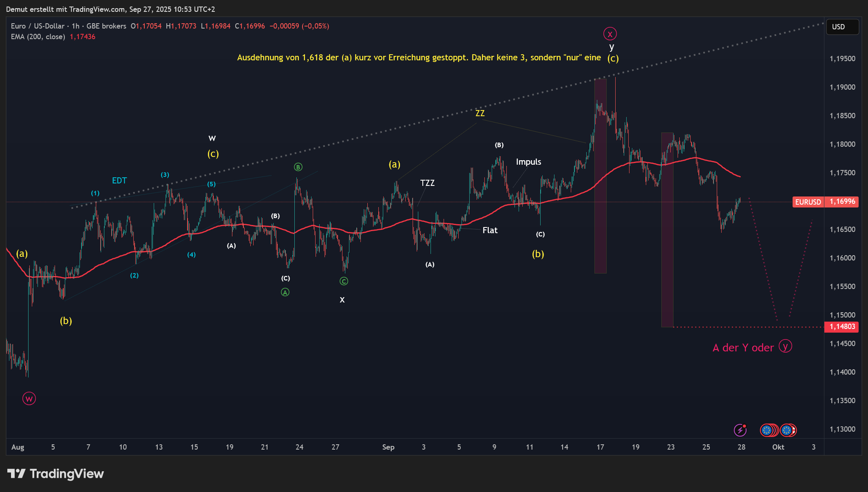868x492 pixels.
Task: Click the EMA (200, close) indicator legend
Action: tap(38, 37)
